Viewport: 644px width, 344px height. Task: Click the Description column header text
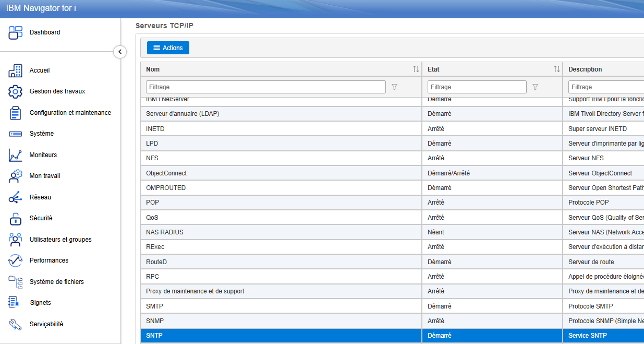585,69
